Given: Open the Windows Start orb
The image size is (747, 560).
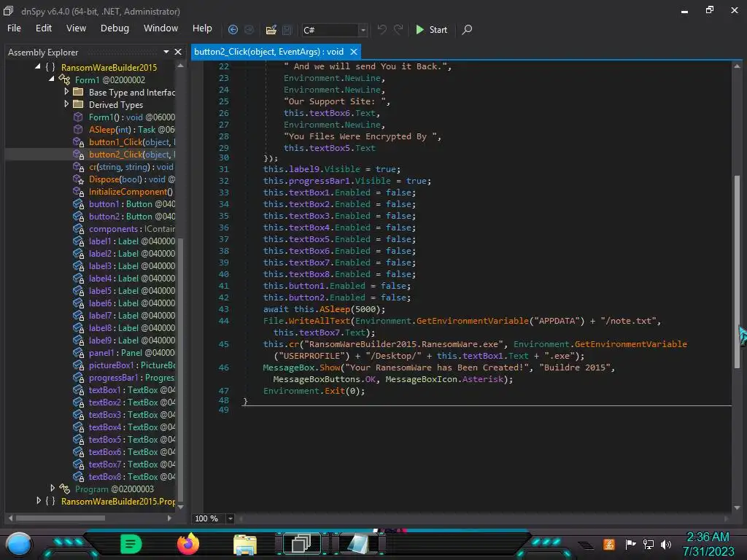Looking at the screenshot, I should [x=19, y=544].
